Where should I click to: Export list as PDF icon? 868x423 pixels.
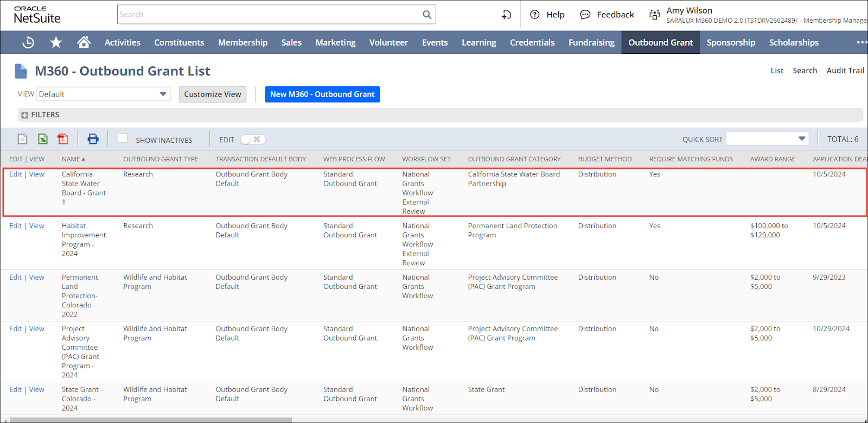pos(63,140)
